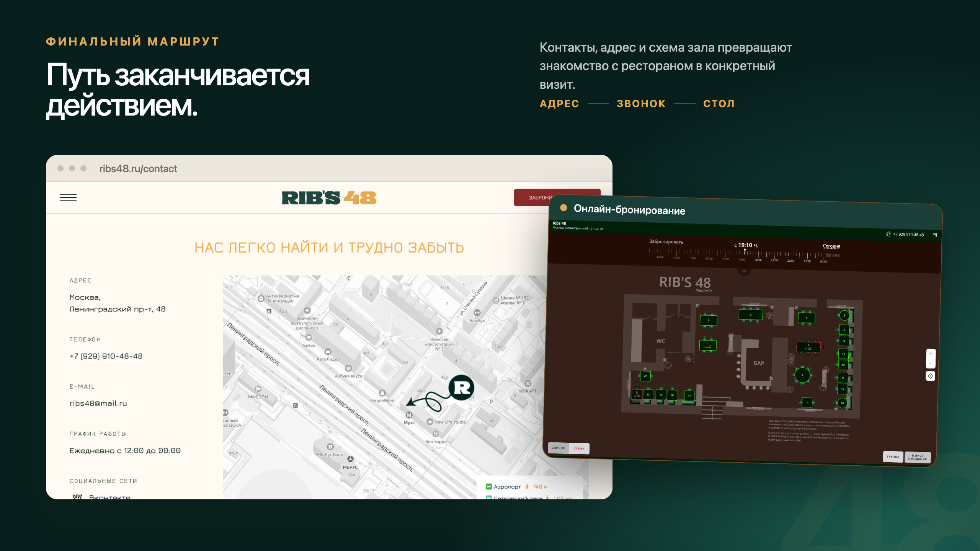Viewport: 980px width, 551px height.
Task: Click the МФСЭПИ flag icon on the map
Action: pyautogui.click(x=258, y=389)
